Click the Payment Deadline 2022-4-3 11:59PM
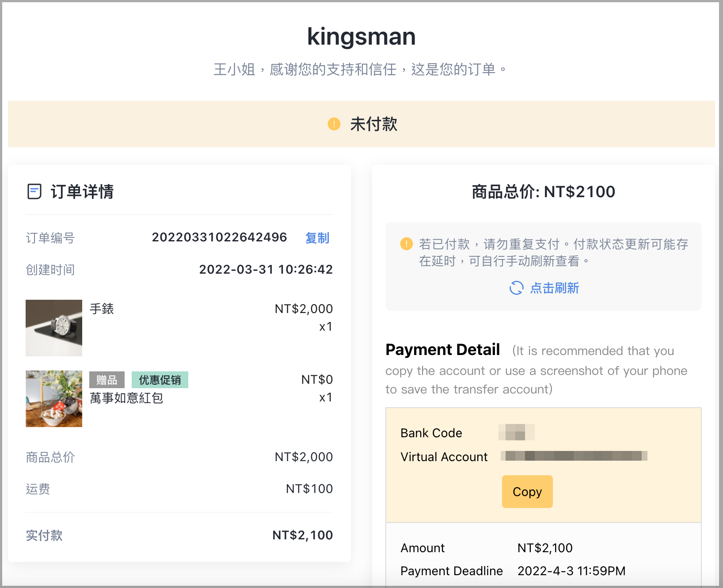 (572, 571)
